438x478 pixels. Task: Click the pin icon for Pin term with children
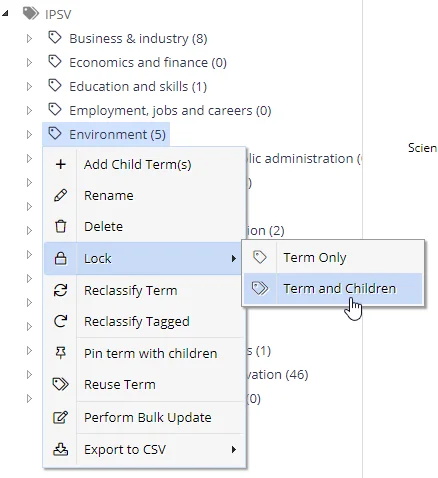(x=61, y=353)
